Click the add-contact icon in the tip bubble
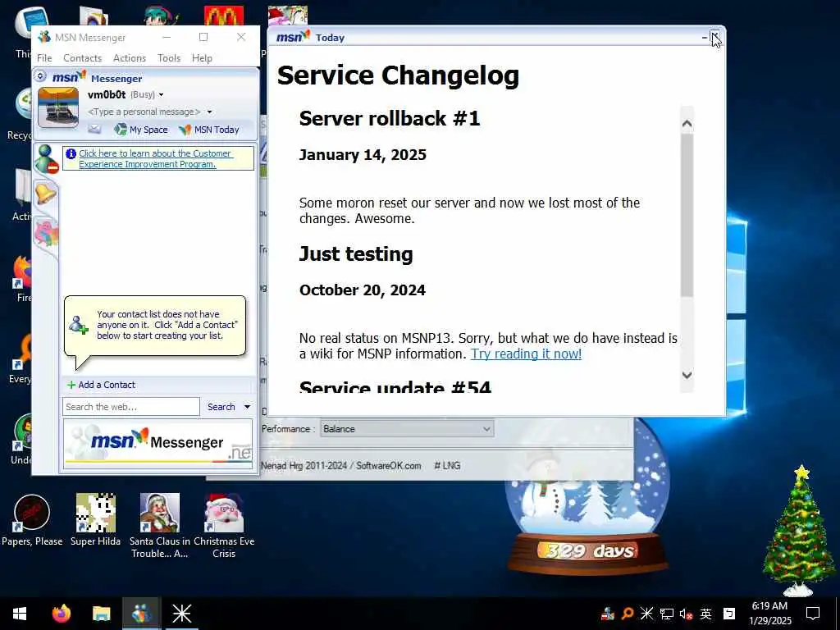 [79, 325]
